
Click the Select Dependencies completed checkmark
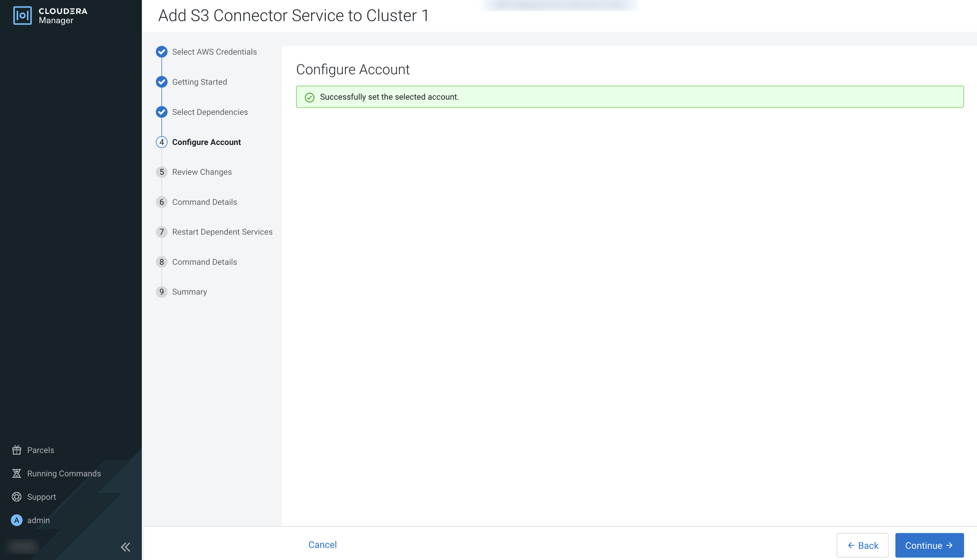pyautogui.click(x=162, y=112)
